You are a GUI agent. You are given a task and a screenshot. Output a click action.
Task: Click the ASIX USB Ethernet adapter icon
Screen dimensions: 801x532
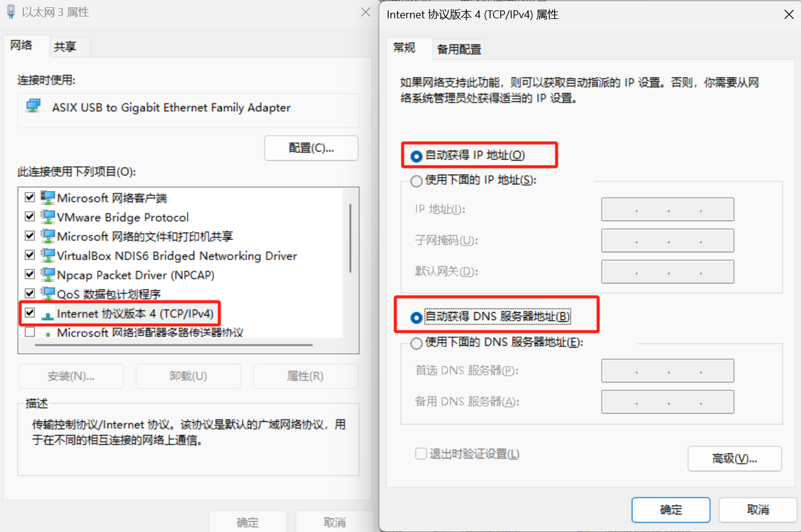34,107
